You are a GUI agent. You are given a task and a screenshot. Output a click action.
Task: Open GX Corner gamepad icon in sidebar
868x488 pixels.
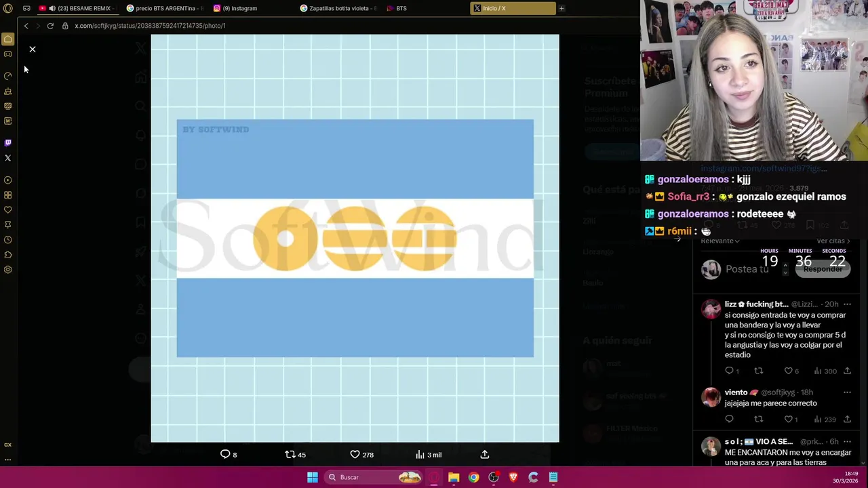click(8, 54)
